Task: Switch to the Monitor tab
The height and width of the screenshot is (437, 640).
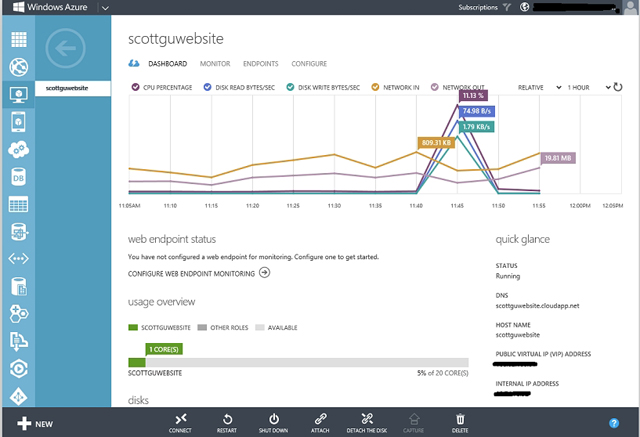Action: pyautogui.click(x=215, y=64)
